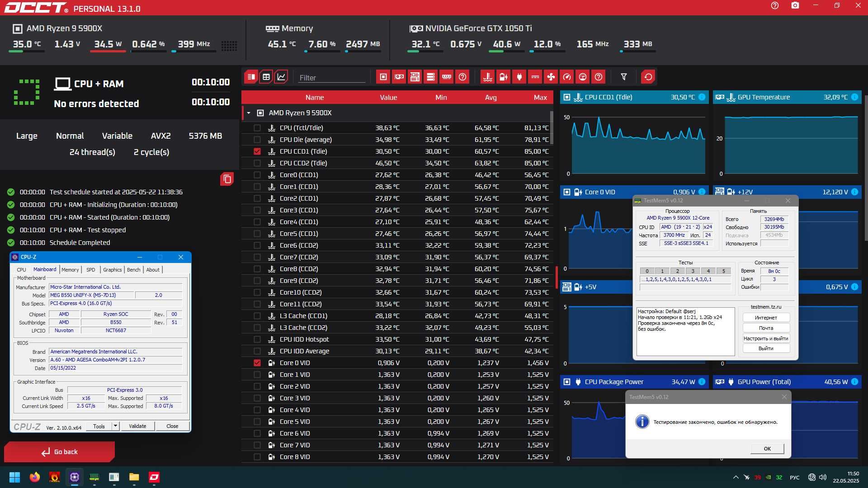This screenshot has width=868, height=488.
Task: Tick the CPU IDD Hotspot checkbox
Action: 257,339
